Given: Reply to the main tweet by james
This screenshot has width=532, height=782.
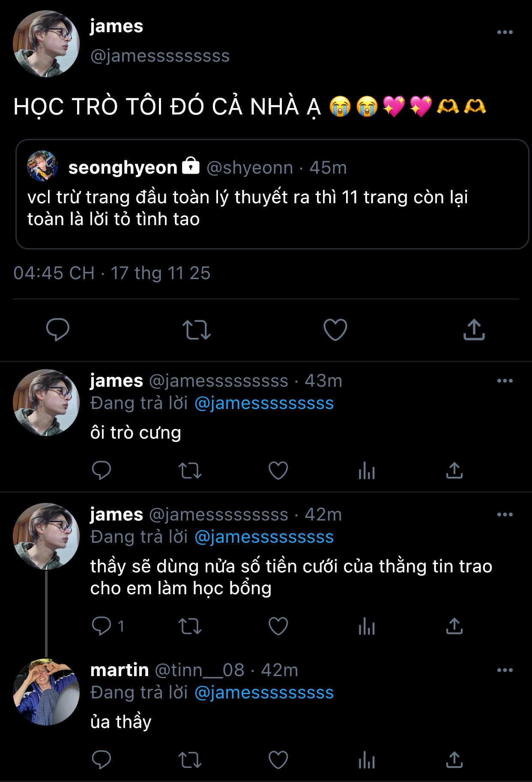Looking at the screenshot, I should pyautogui.click(x=58, y=330).
